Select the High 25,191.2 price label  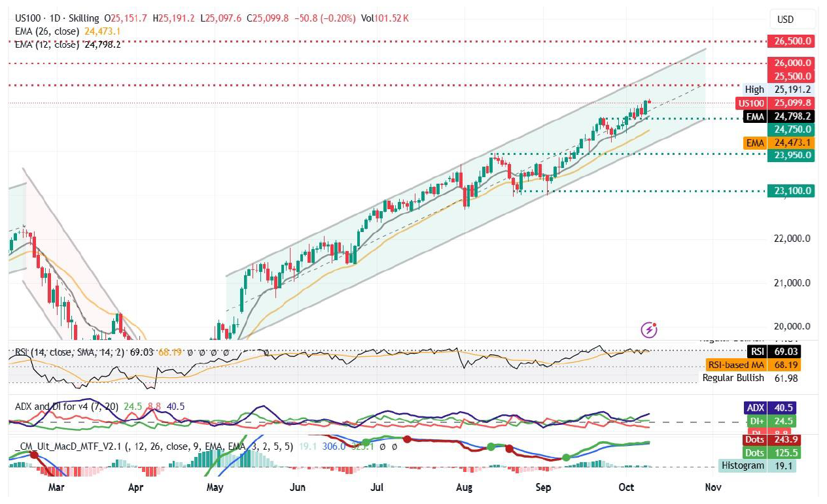click(779, 90)
